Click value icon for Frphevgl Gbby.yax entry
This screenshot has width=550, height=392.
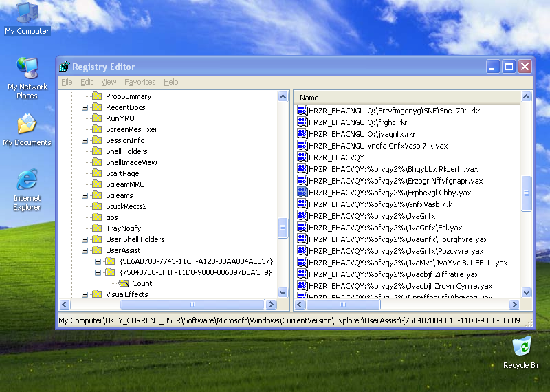pos(302,193)
